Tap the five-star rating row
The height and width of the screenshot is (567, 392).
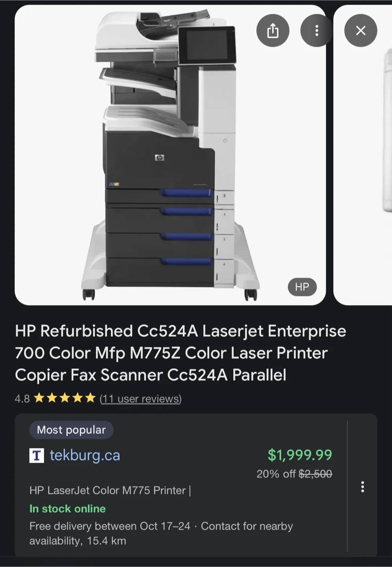click(65, 398)
